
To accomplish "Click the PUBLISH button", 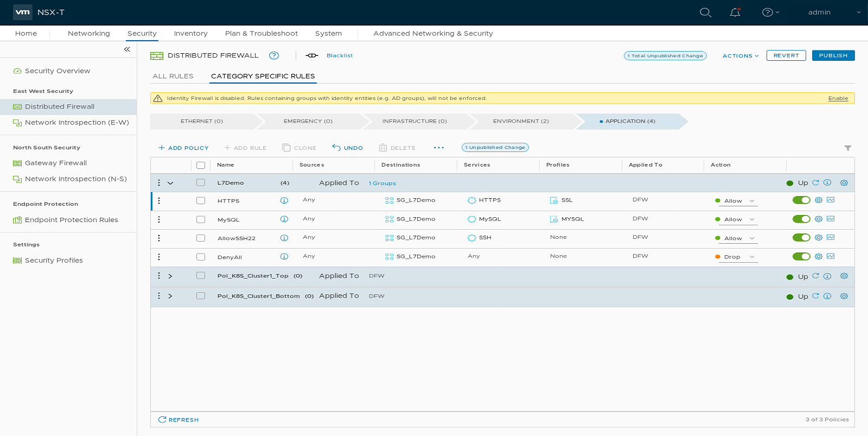I will [833, 55].
